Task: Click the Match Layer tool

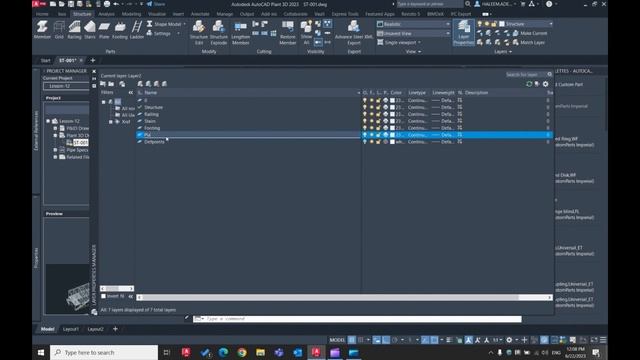Action: tap(529, 42)
